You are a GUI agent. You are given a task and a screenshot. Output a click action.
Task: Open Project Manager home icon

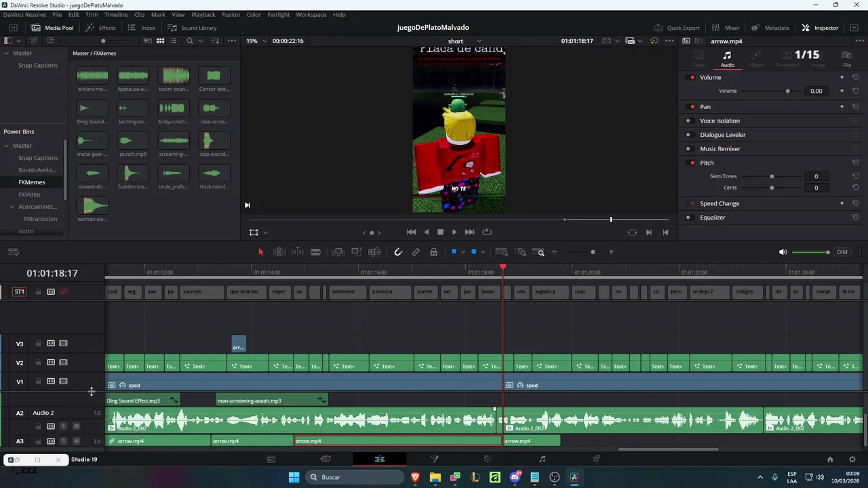830,459
